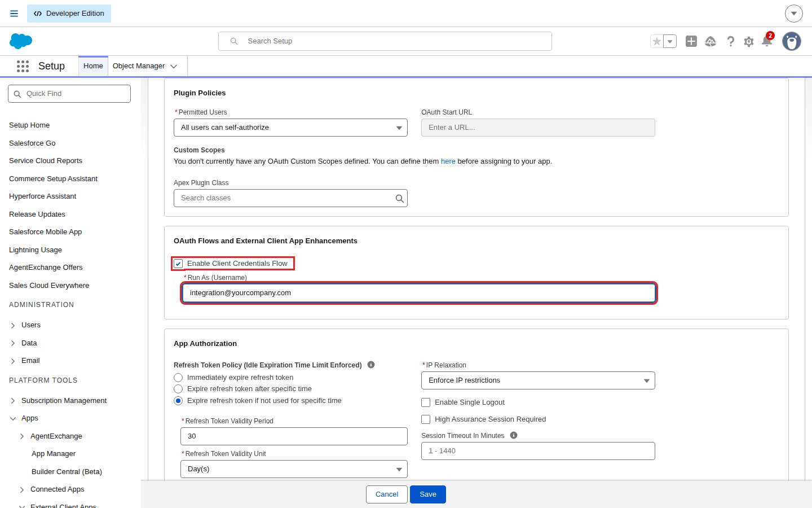812x508 pixels.
Task: Click the global create plus icon
Action: tap(691, 41)
